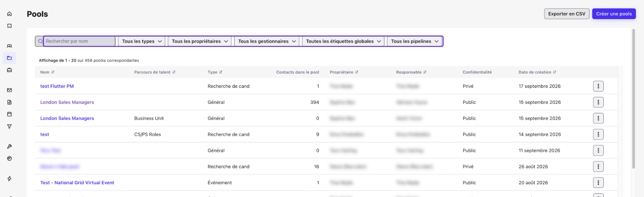
Task: Click the Business Unit talent path cell
Action: 149,118
